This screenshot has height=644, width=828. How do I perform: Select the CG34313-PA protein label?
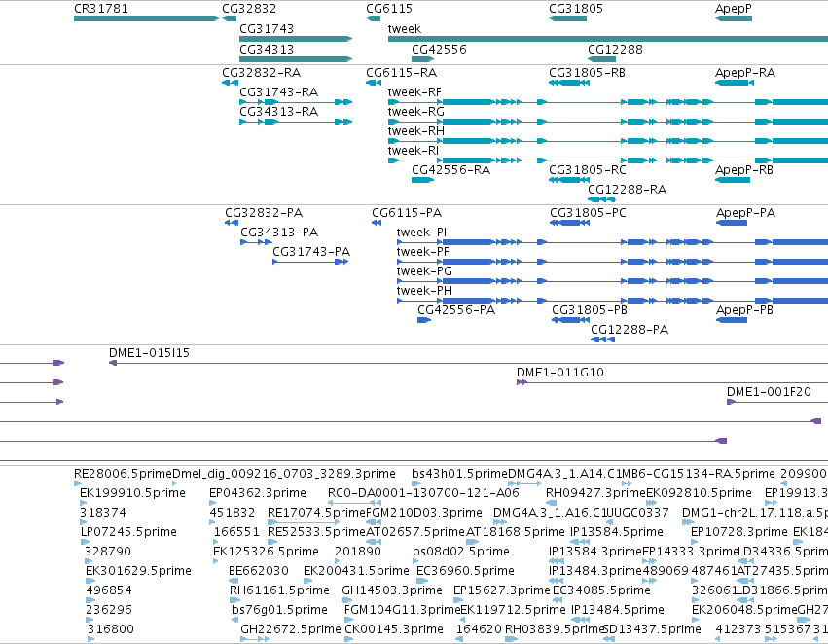click(279, 233)
